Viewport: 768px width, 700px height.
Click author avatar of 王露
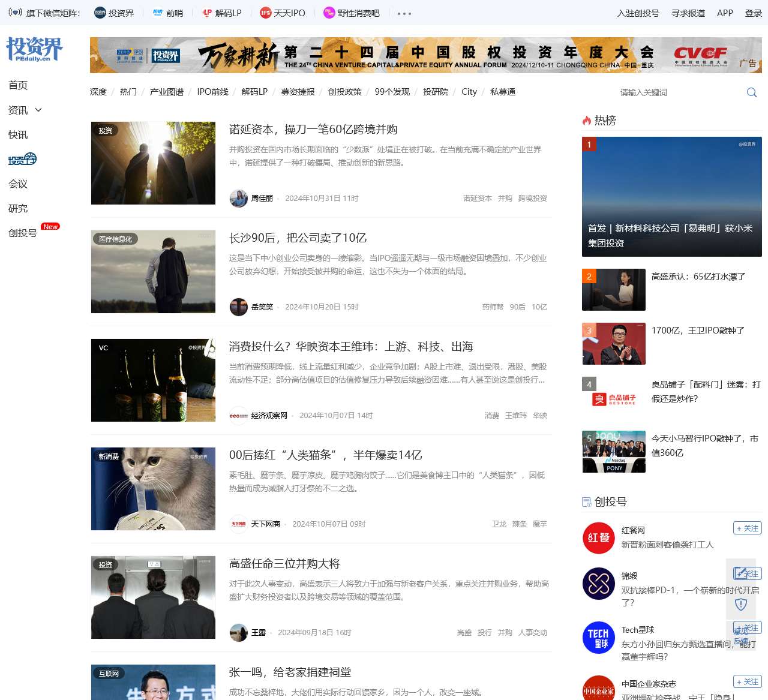pyautogui.click(x=239, y=632)
